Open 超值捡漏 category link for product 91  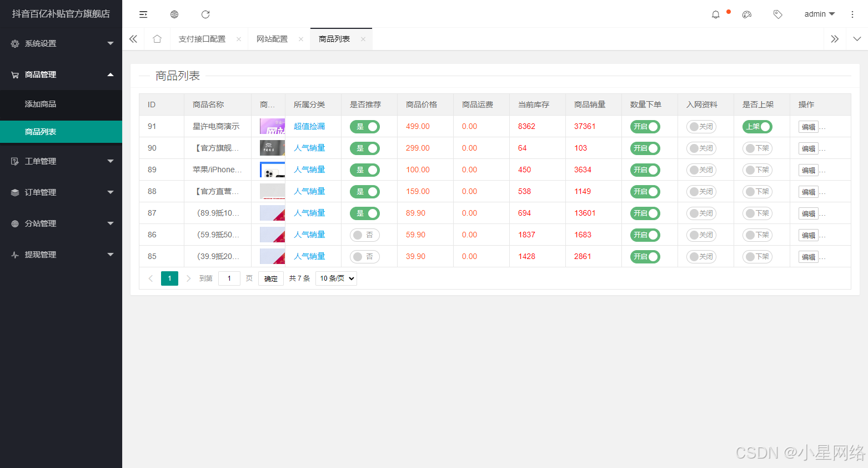coord(309,126)
